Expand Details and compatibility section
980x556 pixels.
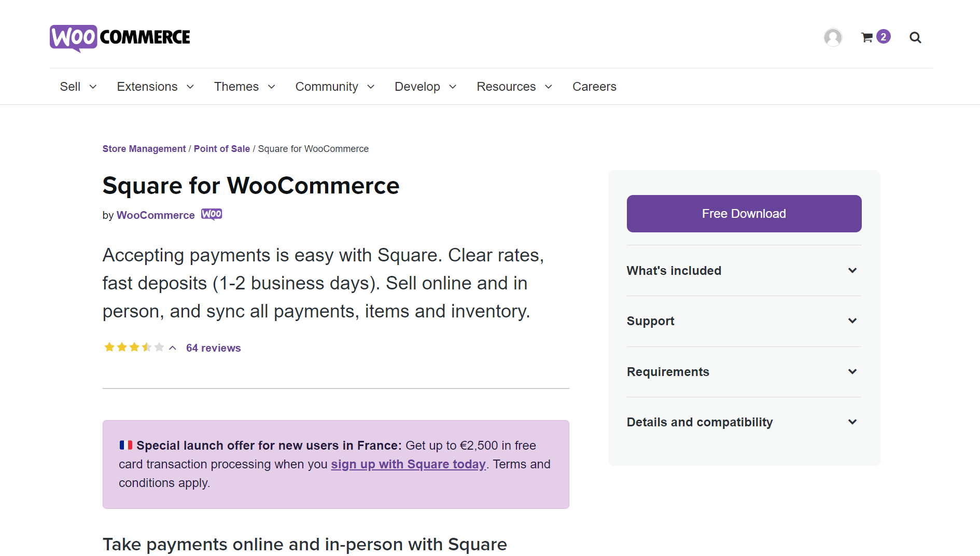[x=744, y=422]
